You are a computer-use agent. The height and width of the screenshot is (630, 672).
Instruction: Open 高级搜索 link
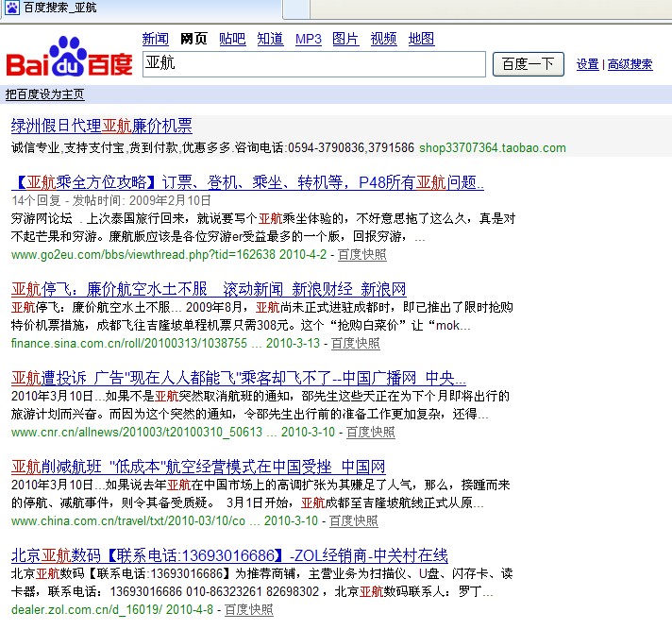pyautogui.click(x=630, y=64)
